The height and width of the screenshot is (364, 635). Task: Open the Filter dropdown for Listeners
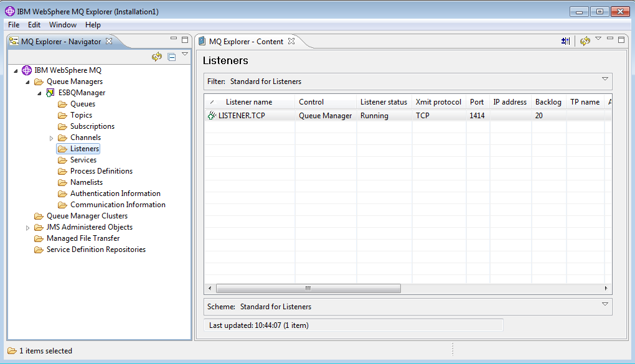(605, 79)
